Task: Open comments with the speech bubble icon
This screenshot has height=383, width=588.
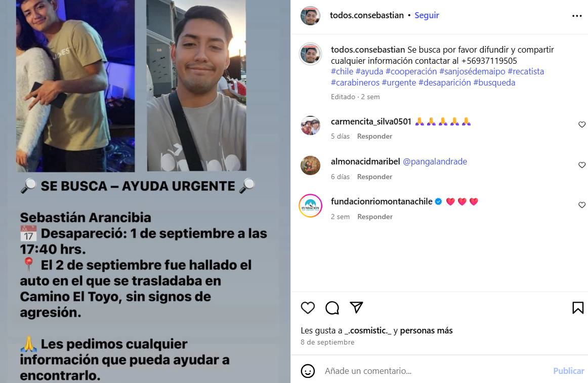Action: (332, 308)
